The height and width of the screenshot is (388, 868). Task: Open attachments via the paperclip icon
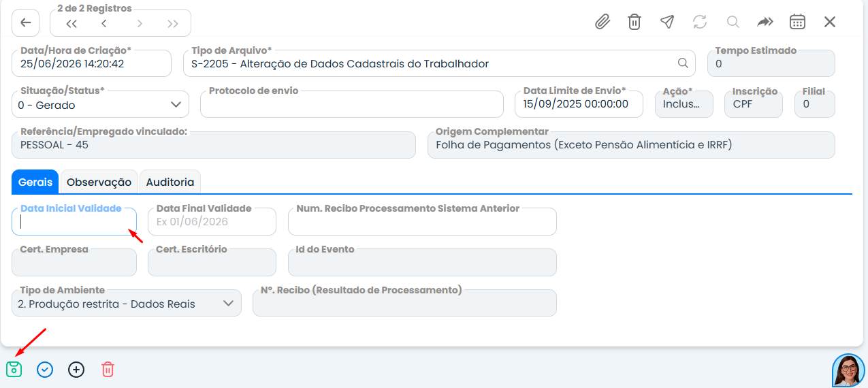(x=602, y=22)
